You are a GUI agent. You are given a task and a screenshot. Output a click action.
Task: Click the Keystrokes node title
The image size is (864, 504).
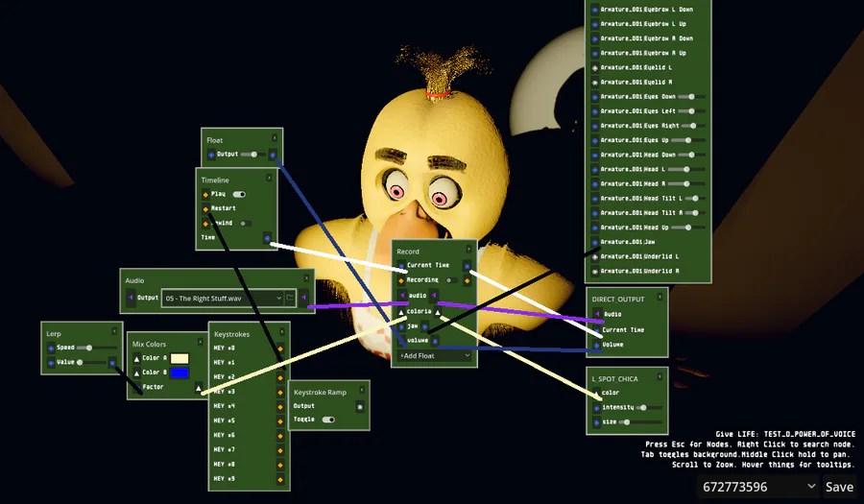coord(231,334)
